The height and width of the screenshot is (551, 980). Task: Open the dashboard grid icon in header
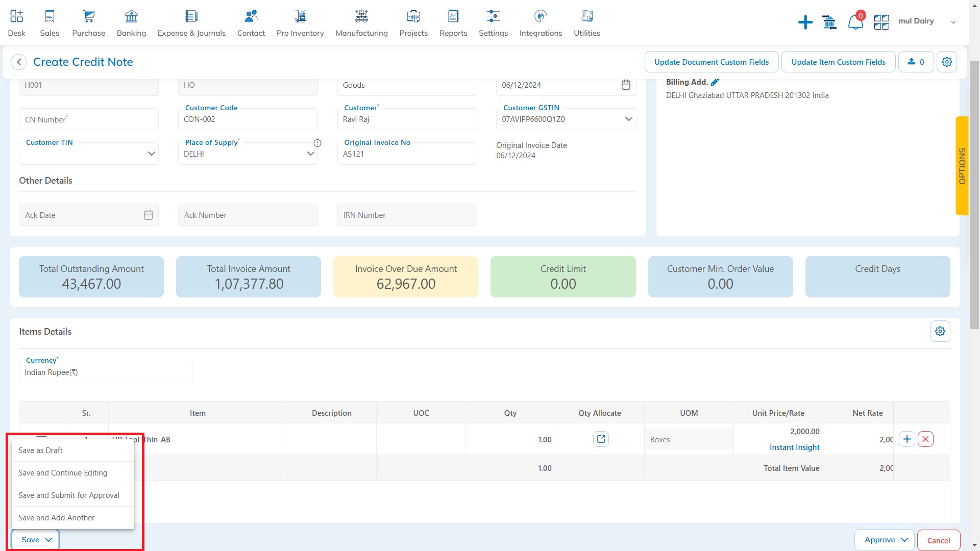tap(881, 22)
